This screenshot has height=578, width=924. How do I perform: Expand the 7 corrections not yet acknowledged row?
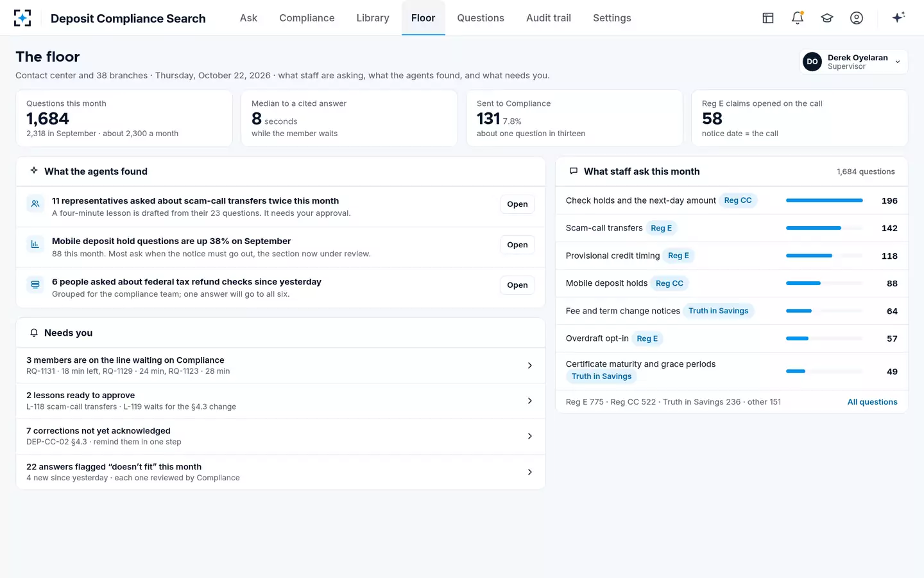pos(280,436)
